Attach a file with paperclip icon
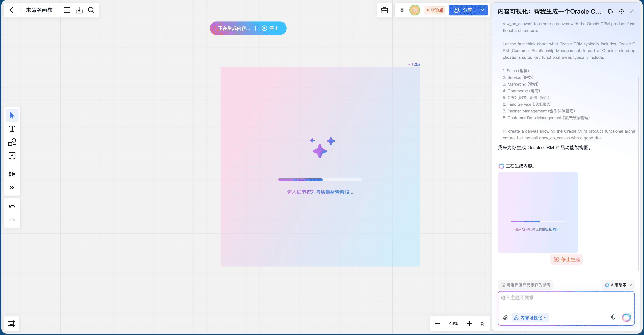 [505, 318]
